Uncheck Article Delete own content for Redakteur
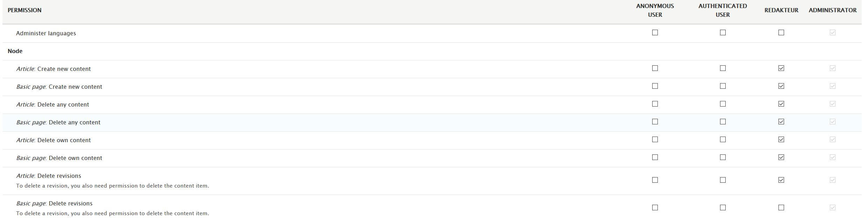Viewport: 868px width, 218px height. click(x=781, y=139)
